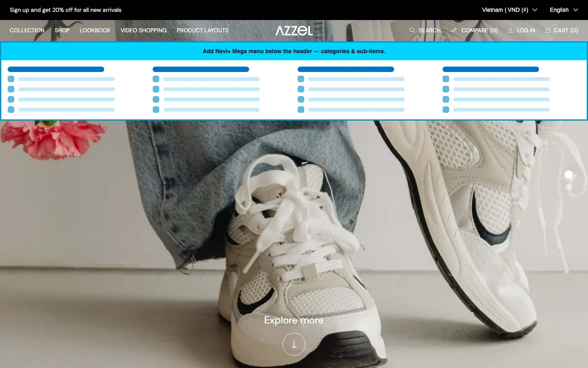Click the user account icon
Viewport: 588px width, 368px height.
click(510, 30)
